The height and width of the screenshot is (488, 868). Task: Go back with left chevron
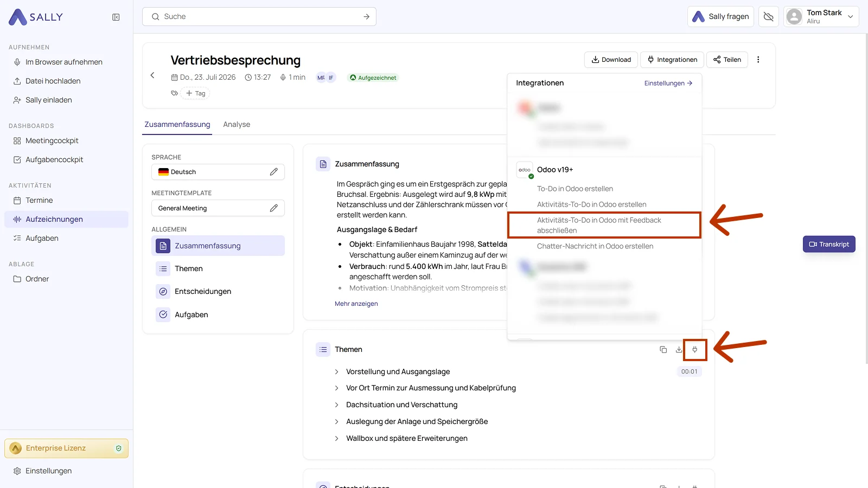(152, 75)
